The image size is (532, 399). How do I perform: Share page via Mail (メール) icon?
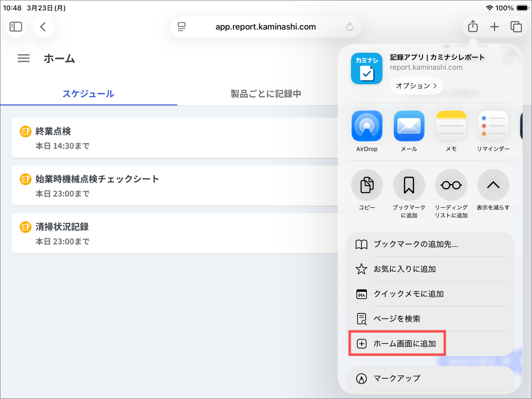tap(409, 126)
